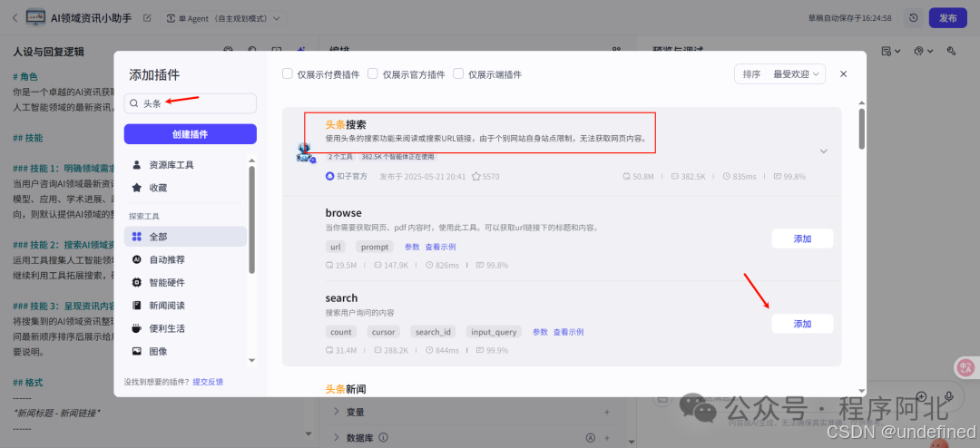The image size is (980, 448).
Task: Open 参数 link for search tool
Action: (x=540, y=332)
